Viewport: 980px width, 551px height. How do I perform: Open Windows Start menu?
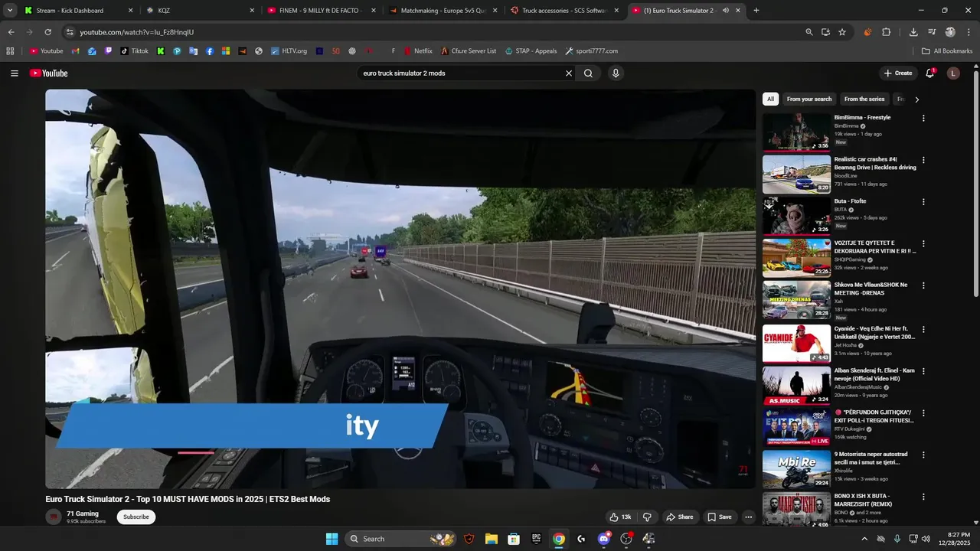coord(332,539)
